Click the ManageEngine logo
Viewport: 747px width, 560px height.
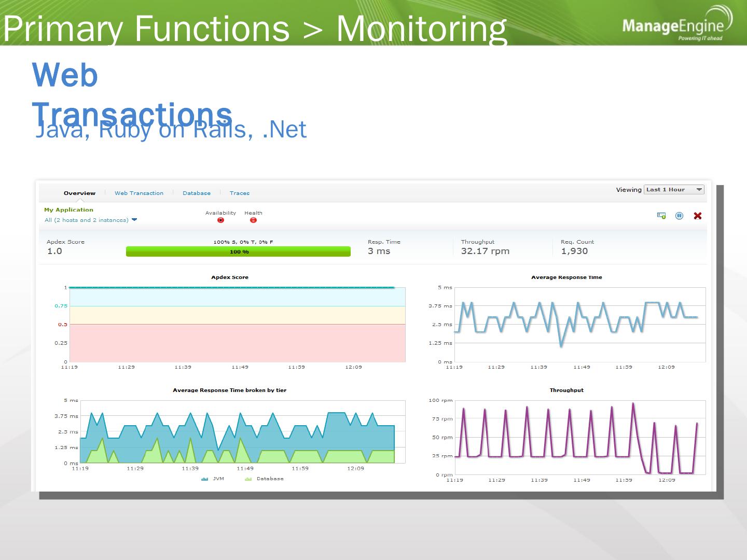tap(677, 24)
